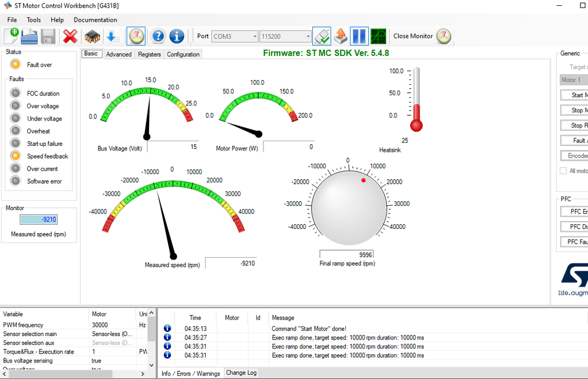Click the FOC duration fault LED
The width and height of the screenshot is (588, 379).
15,93
